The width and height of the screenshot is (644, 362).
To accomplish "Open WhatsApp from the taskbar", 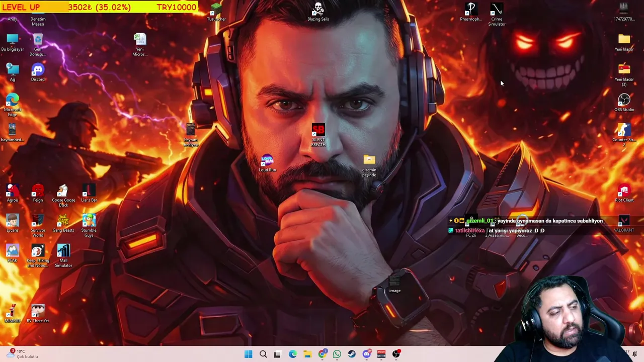I will click(x=337, y=354).
